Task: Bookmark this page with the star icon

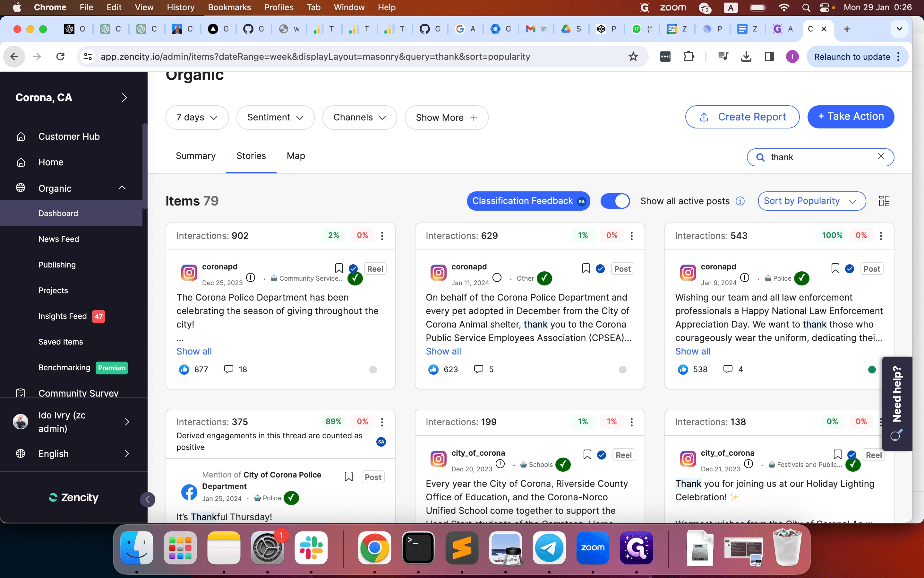Action: (x=633, y=57)
